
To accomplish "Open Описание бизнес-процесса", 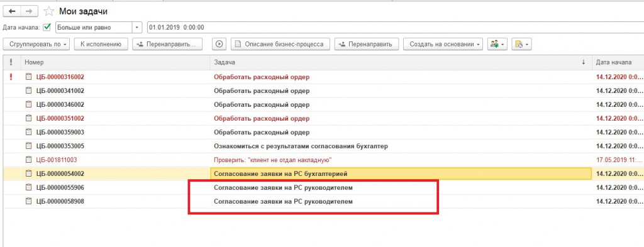I will pyautogui.click(x=280, y=44).
